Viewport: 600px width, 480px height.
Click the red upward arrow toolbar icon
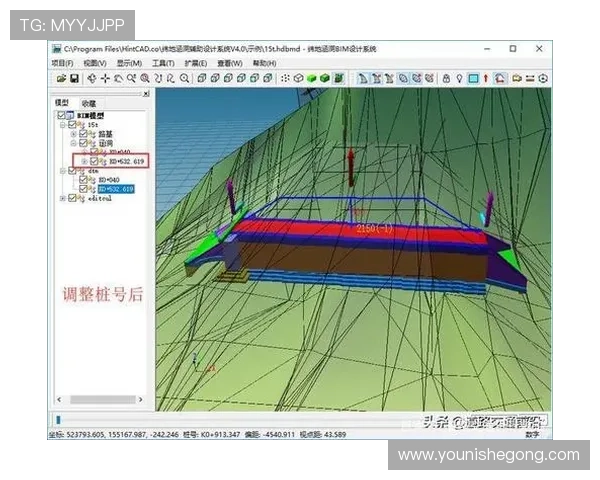tap(486, 78)
